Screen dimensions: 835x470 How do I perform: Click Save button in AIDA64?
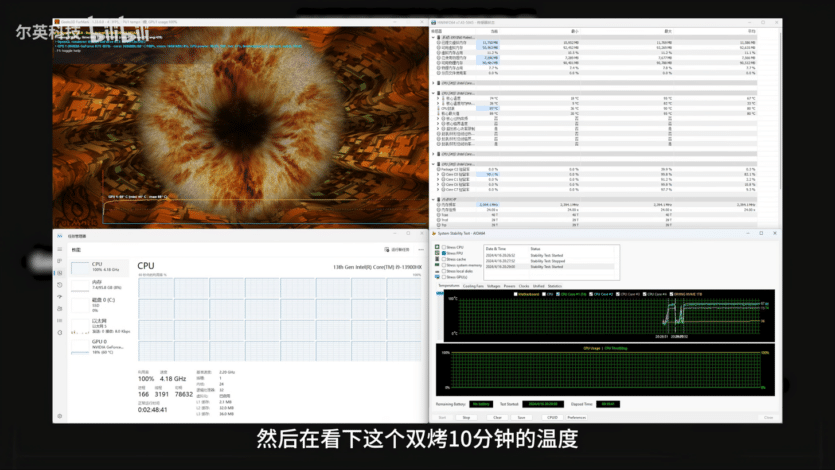(521, 417)
